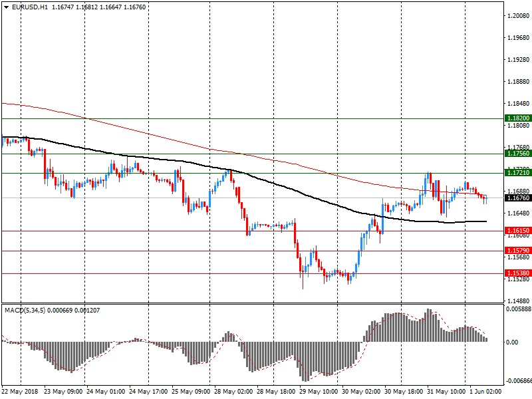Select the 31 May 10:00 time axis label
This screenshot has width=532, height=399.
point(446,392)
